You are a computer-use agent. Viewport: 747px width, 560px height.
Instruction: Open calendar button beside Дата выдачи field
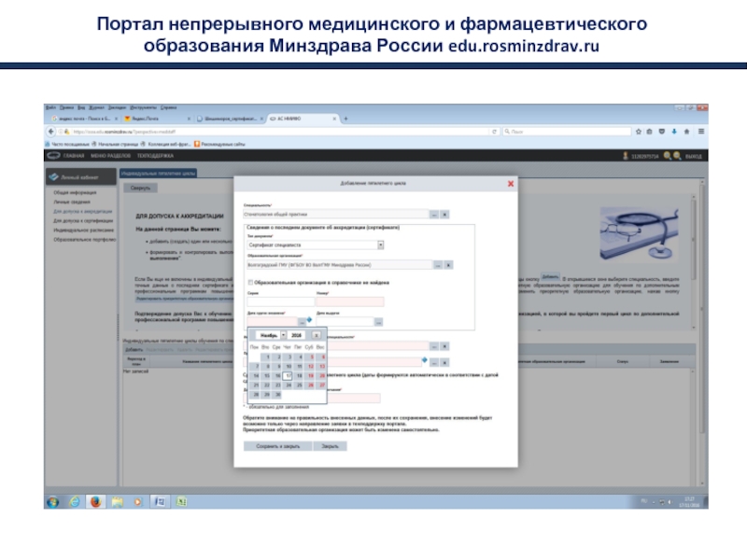(378, 322)
